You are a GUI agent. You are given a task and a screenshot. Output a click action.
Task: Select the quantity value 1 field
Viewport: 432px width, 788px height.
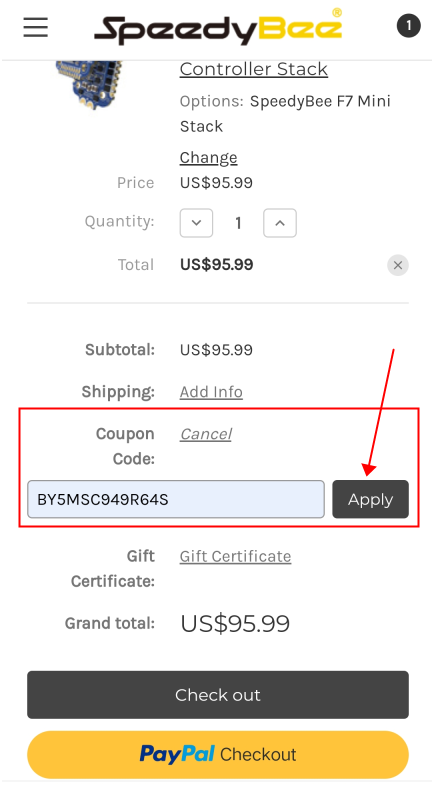[x=238, y=223]
